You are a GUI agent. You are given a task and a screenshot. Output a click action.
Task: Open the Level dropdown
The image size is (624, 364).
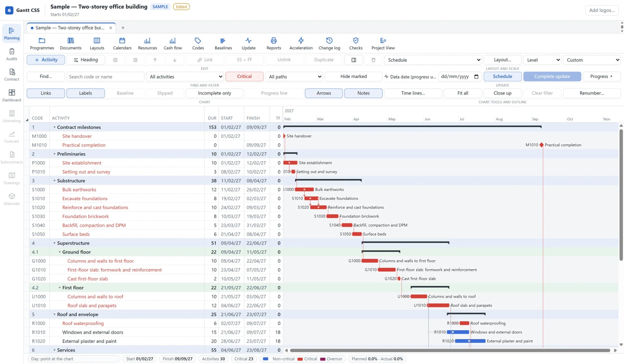542,60
